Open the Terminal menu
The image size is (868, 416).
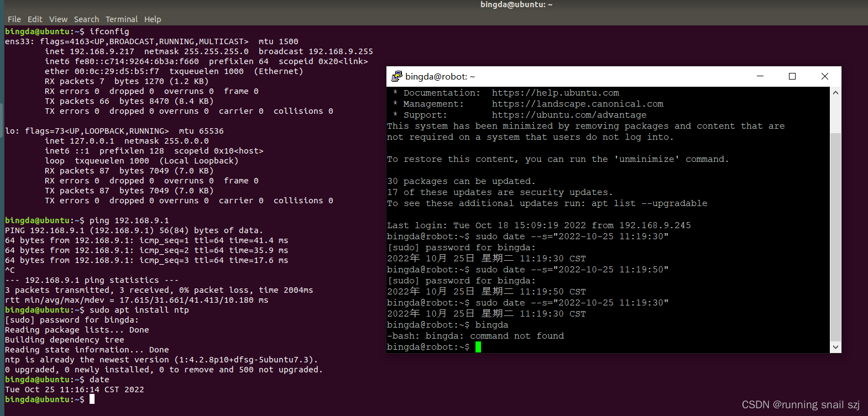coord(122,19)
